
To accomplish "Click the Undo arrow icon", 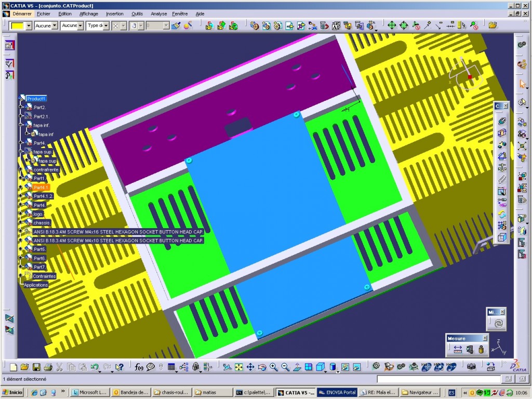I will click(95, 367).
